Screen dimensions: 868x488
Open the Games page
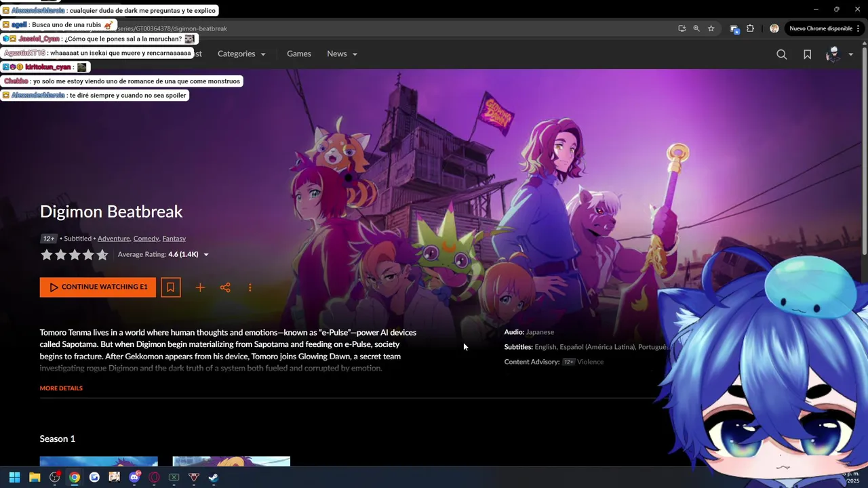(x=299, y=54)
